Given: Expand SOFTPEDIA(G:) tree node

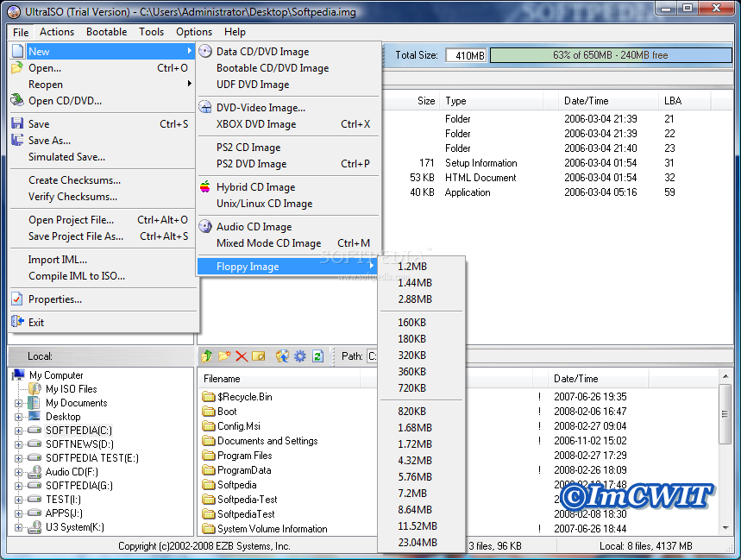Looking at the screenshot, I should click(x=18, y=486).
